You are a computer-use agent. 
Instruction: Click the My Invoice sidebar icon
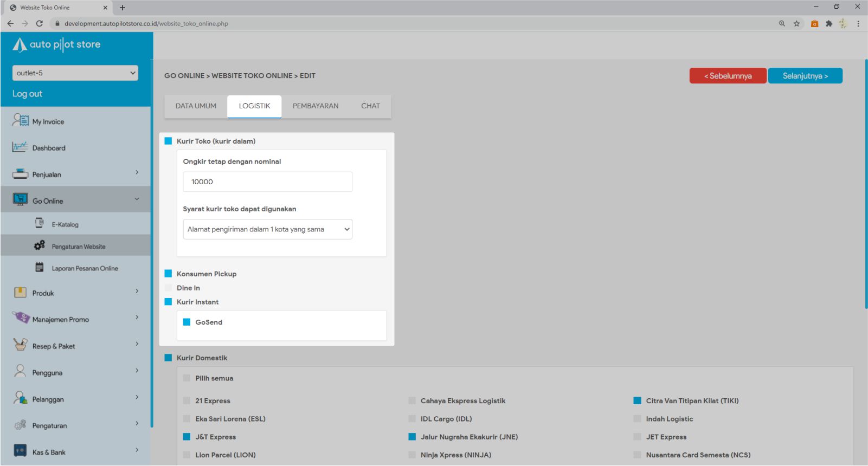[21, 120]
